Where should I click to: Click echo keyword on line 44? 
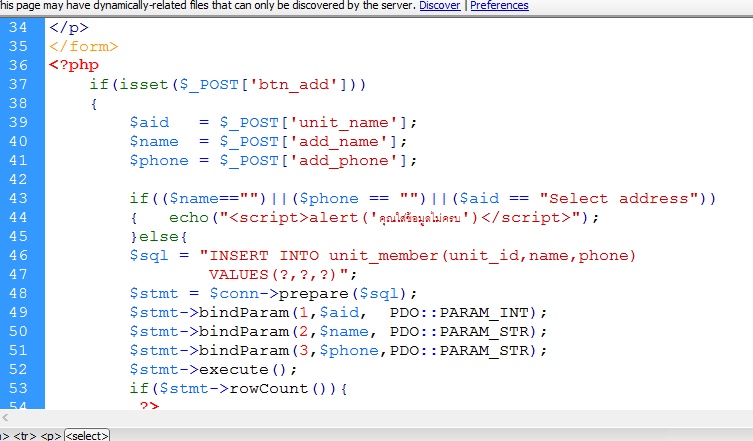(189, 218)
